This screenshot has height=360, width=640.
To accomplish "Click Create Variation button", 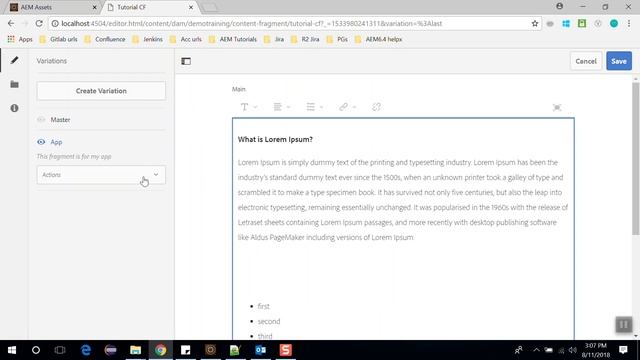I will tap(101, 91).
